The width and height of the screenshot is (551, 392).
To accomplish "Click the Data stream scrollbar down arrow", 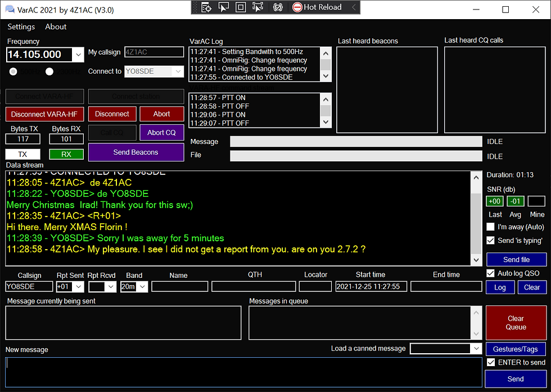I will (x=476, y=260).
